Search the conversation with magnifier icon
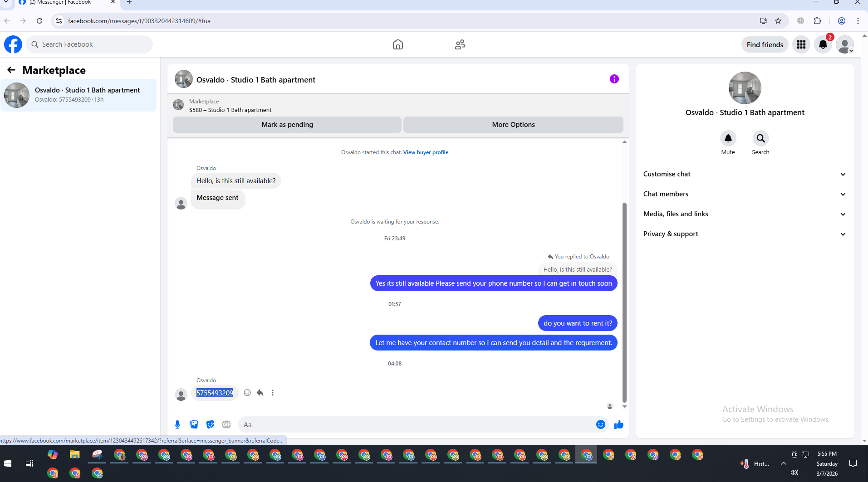 [760, 138]
